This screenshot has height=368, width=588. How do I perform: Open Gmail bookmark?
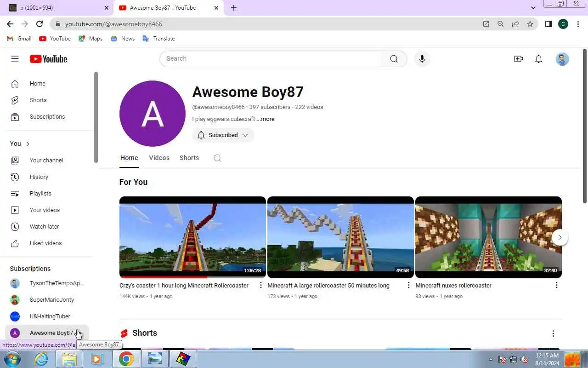(19, 39)
